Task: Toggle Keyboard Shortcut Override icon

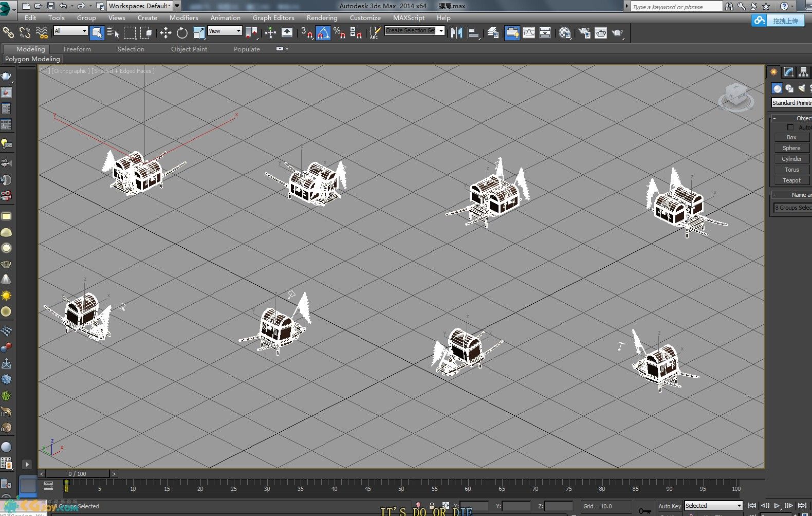Action: pos(287,33)
